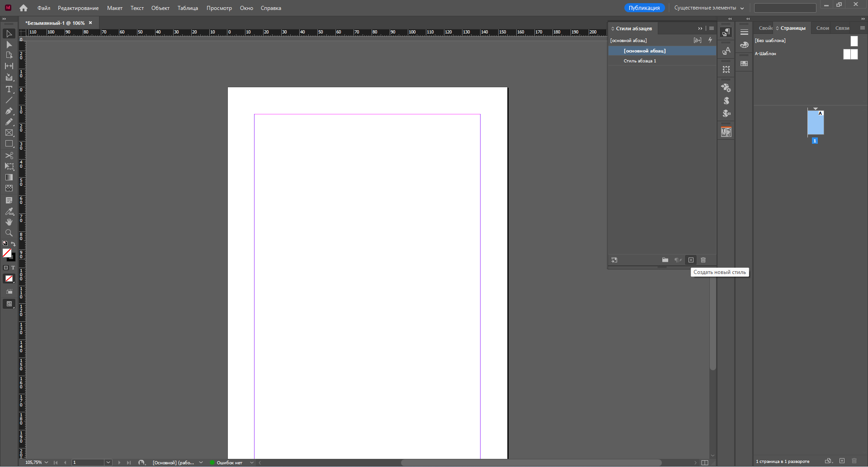Open the page number dropdown
Viewport: 868px width, 467px height.
click(108, 462)
